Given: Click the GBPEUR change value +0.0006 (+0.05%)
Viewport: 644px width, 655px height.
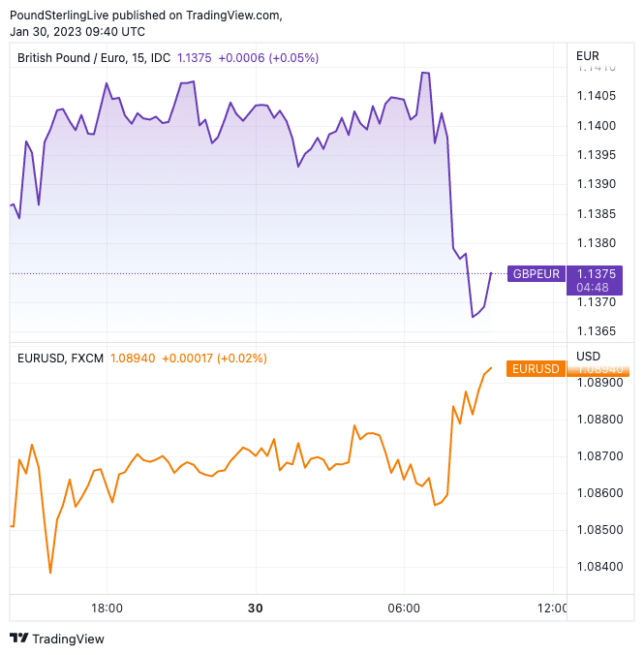Looking at the screenshot, I should (x=268, y=58).
